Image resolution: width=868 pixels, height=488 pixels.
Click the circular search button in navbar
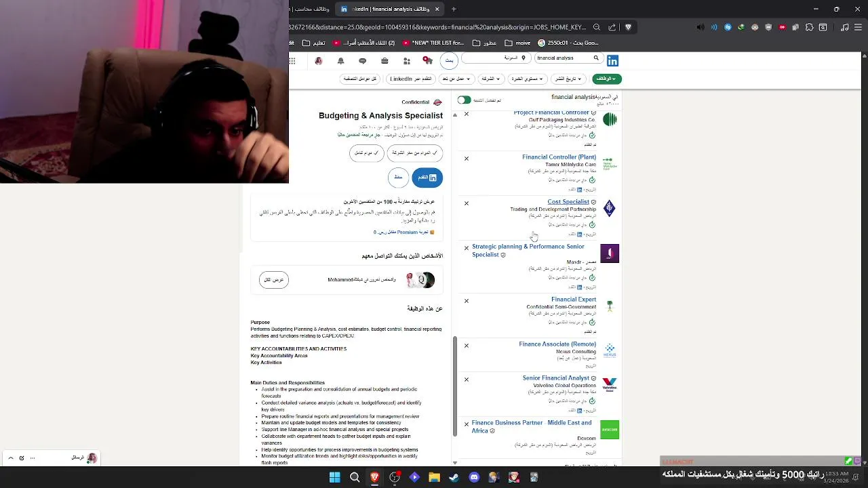(449, 61)
